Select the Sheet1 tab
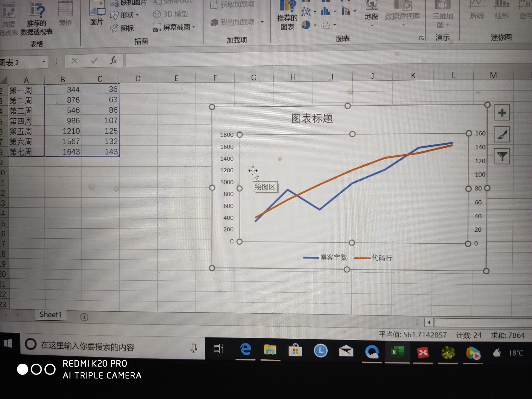The height and width of the screenshot is (399, 532). 50,314
